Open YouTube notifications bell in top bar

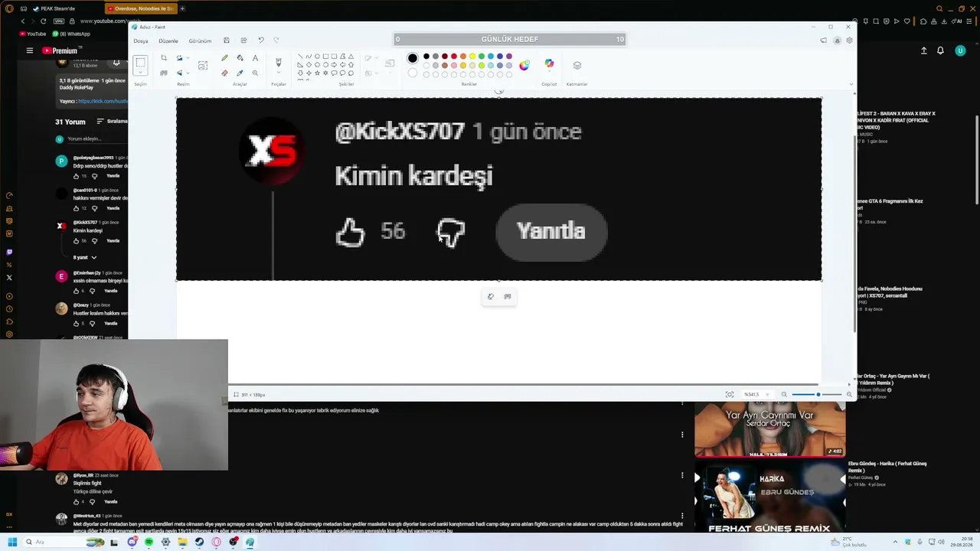(940, 51)
